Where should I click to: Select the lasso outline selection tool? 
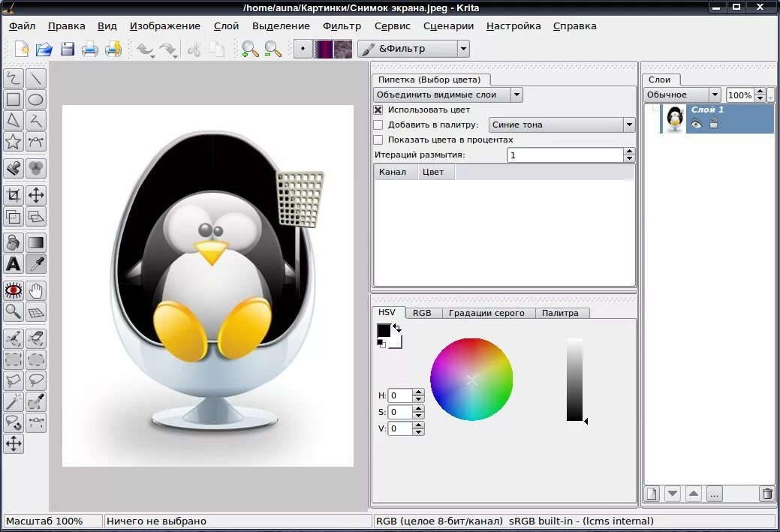[36, 380]
